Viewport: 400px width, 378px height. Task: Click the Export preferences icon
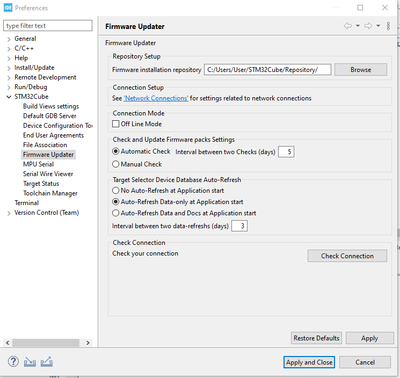[47, 362]
